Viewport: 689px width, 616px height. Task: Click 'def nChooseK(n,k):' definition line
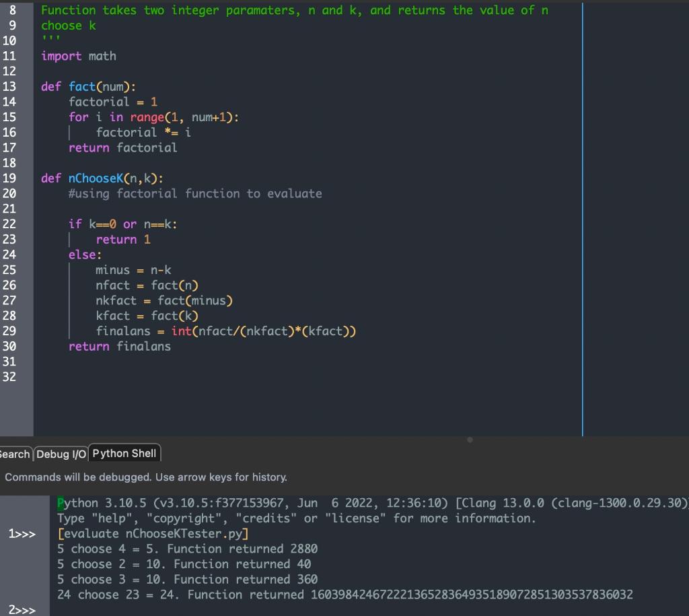102,178
